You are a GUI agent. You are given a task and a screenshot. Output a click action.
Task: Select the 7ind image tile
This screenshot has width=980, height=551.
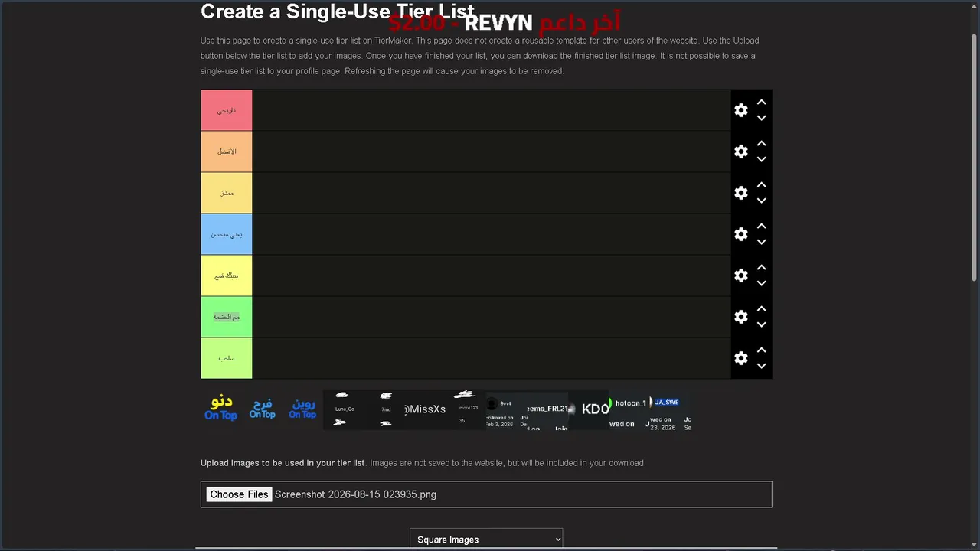(384, 409)
